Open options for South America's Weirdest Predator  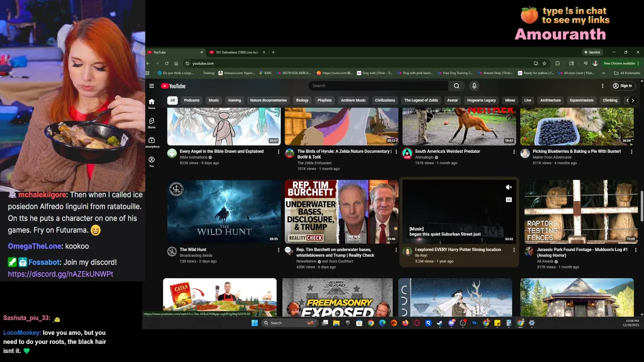click(x=514, y=151)
